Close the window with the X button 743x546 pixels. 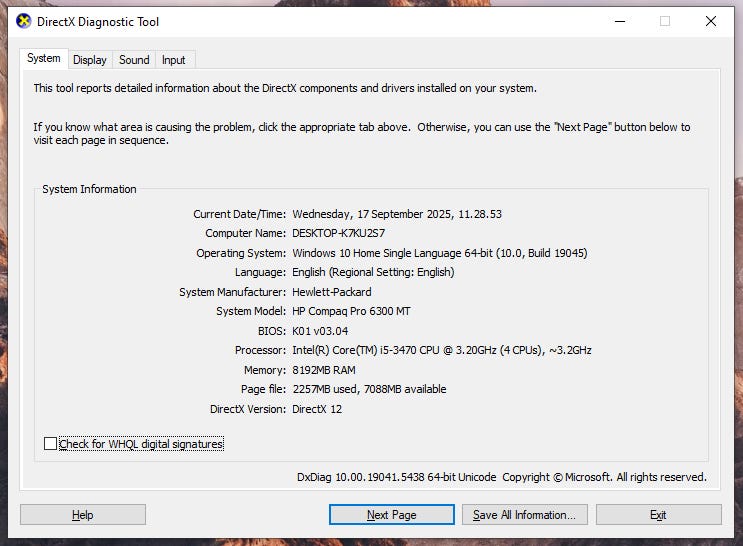[x=710, y=21]
